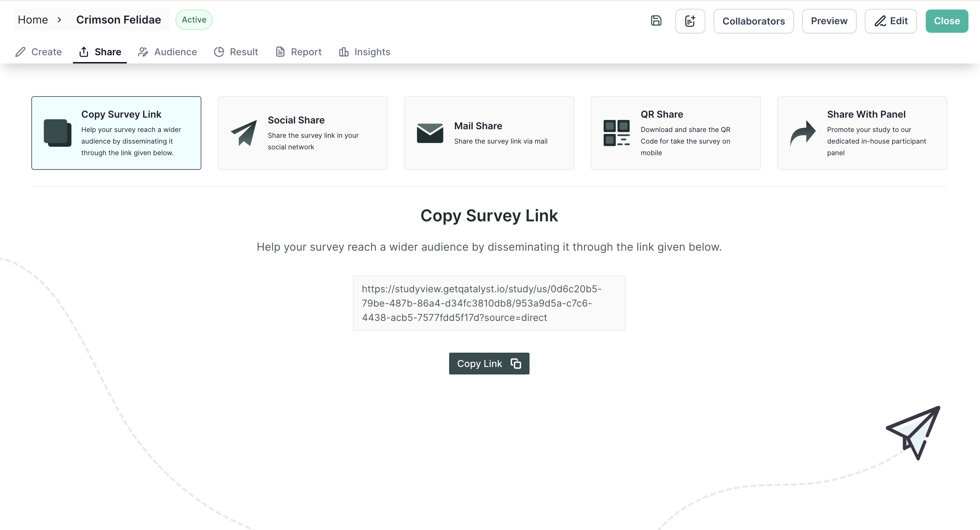This screenshot has width=980, height=530.
Task: Click the Crimson Felidae breadcrumb title
Action: pyautogui.click(x=118, y=20)
